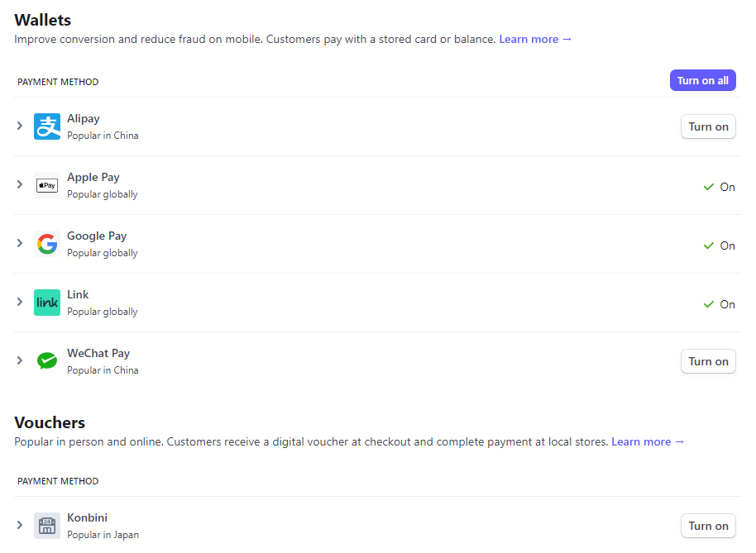
Task: Click the Wallets section heading
Action: (x=42, y=20)
